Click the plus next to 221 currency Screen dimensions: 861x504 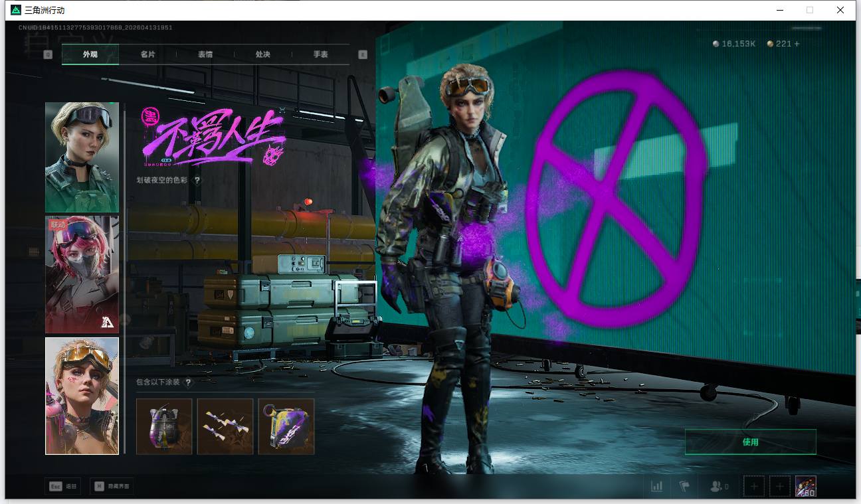click(x=797, y=44)
